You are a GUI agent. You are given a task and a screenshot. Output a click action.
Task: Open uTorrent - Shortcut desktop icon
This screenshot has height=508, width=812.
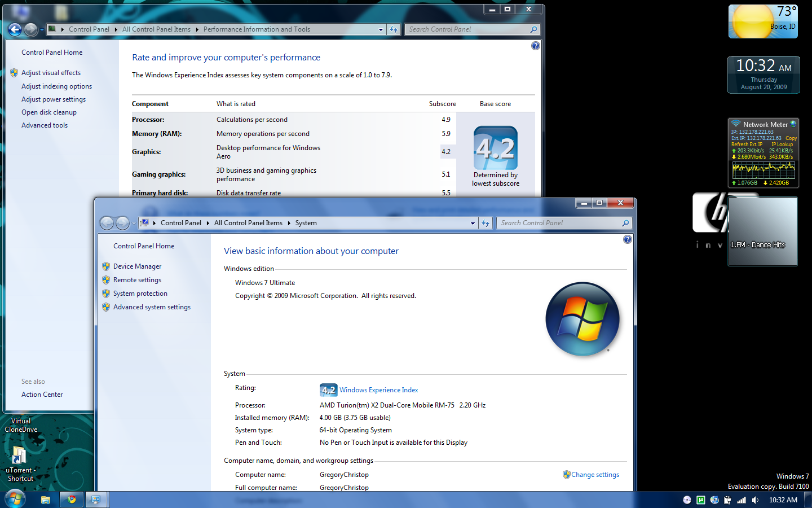point(20,463)
